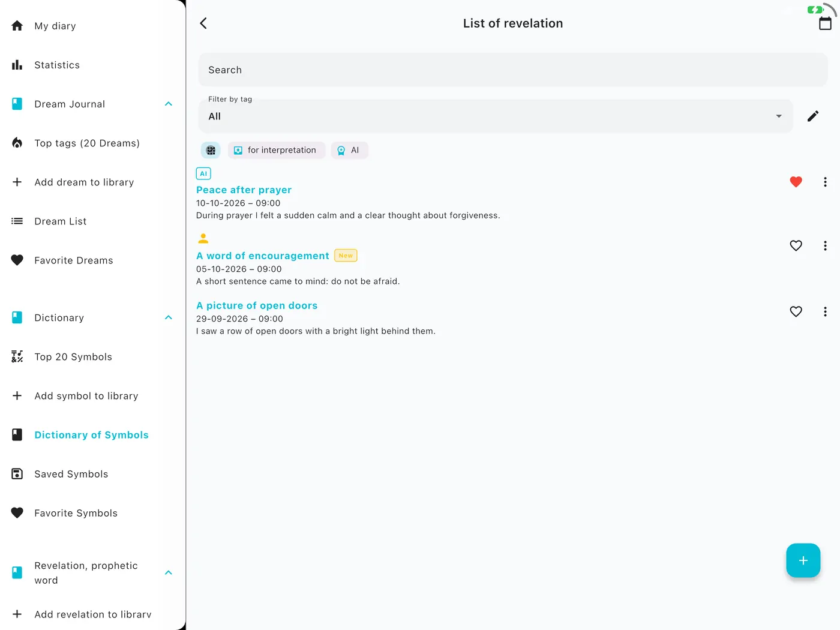840x630 pixels.
Task: Go to Favorite Symbols
Action: [76, 513]
